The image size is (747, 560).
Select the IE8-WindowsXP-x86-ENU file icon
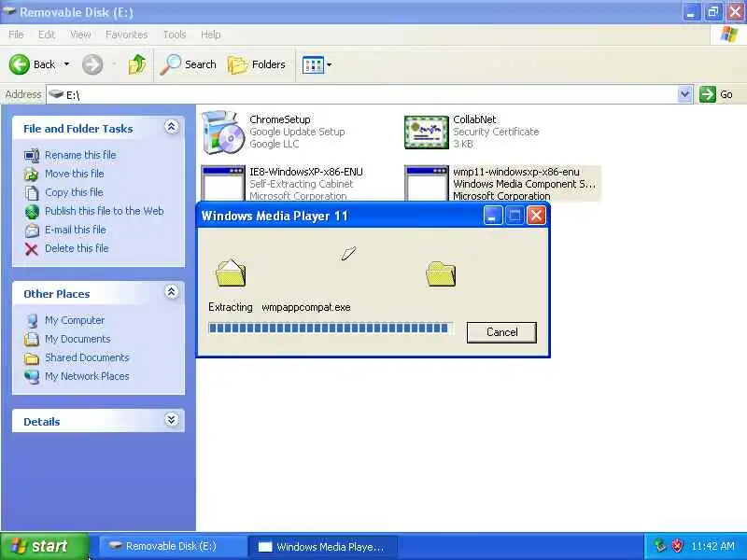click(x=223, y=183)
